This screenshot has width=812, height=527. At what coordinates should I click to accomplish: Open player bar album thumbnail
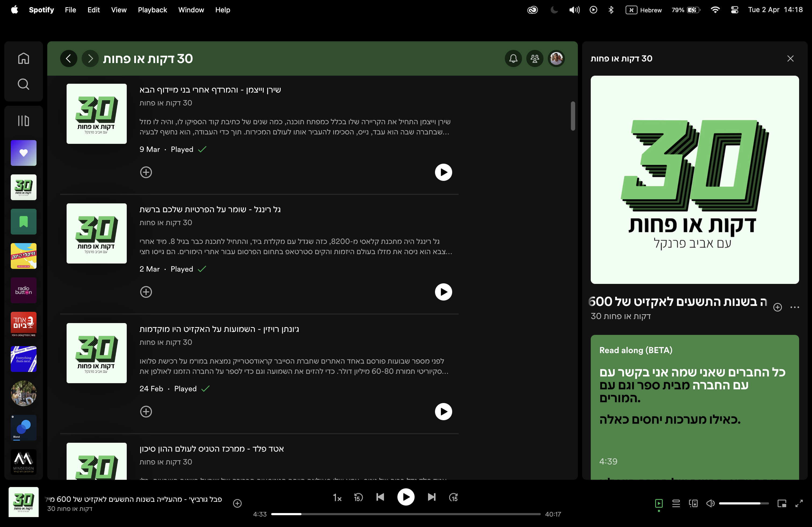click(x=24, y=502)
